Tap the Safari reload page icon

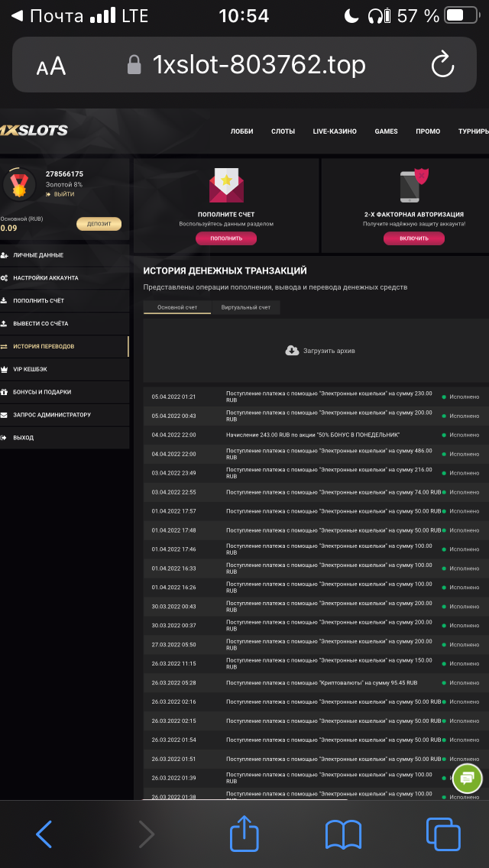pyautogui.click(x=443, y=66)
